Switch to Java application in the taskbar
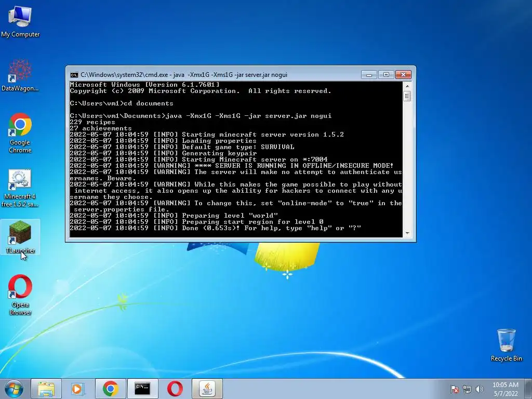The image size is (532, 399). [x=207, y=389]
